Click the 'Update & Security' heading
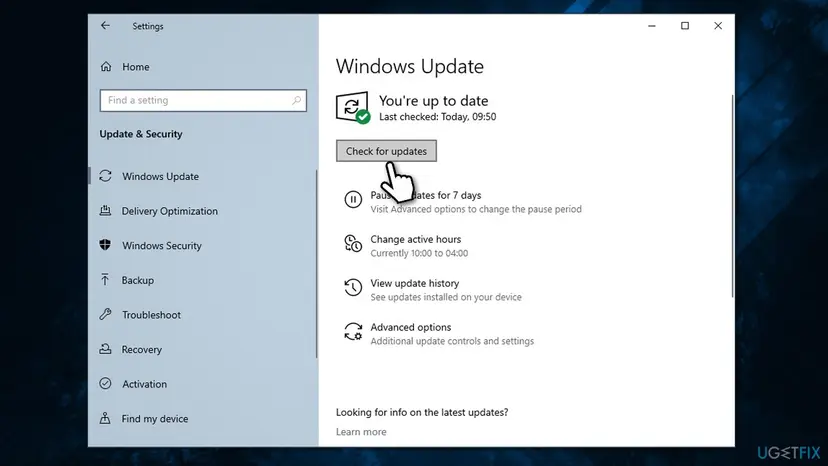This screenshot has height=466, width=828. click(141, 134)
